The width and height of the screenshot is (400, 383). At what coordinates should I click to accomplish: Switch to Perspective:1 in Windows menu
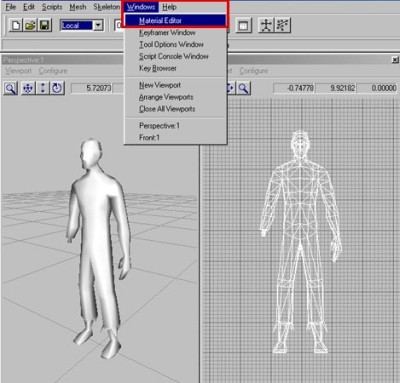pyautogui.click(x=175, y=126)
